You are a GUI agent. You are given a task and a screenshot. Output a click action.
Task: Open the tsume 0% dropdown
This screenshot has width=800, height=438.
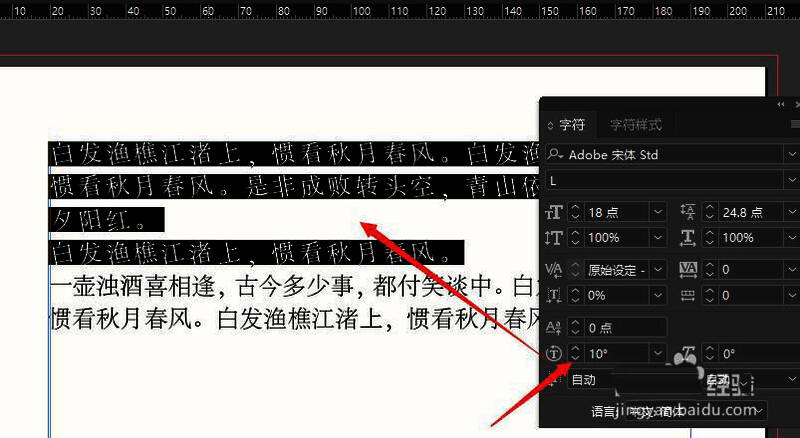pos(658,296)
